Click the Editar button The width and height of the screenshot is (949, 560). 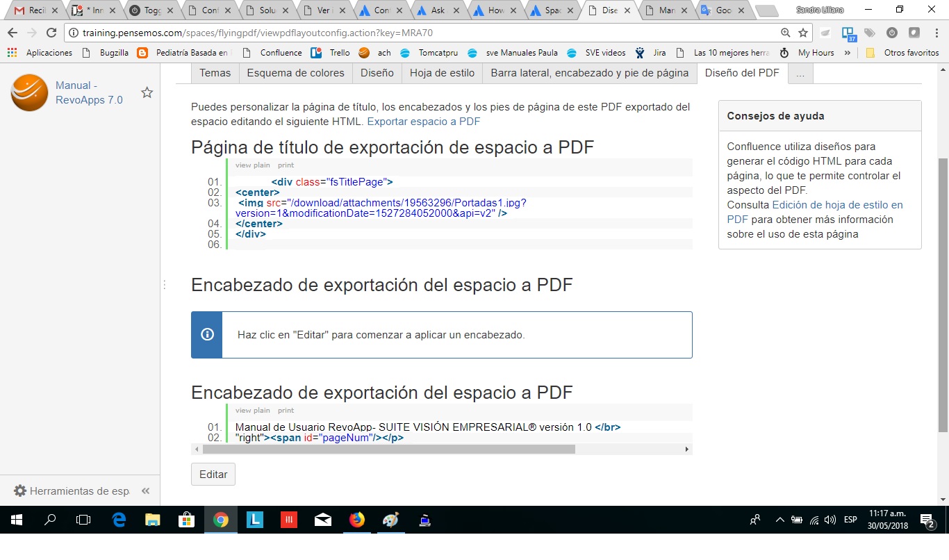pos(213,475)
